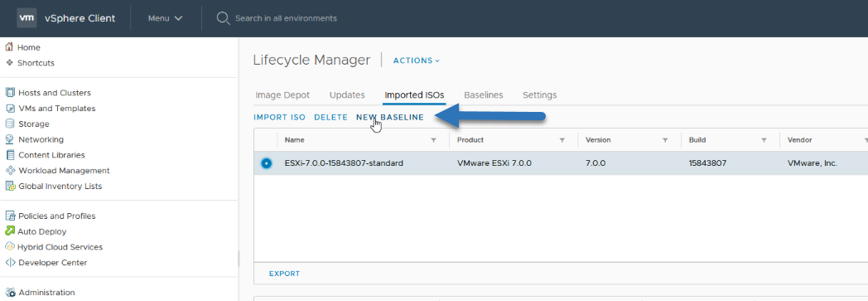
Task: Open the Menu dropdown
Action: [x=165, y=18]
